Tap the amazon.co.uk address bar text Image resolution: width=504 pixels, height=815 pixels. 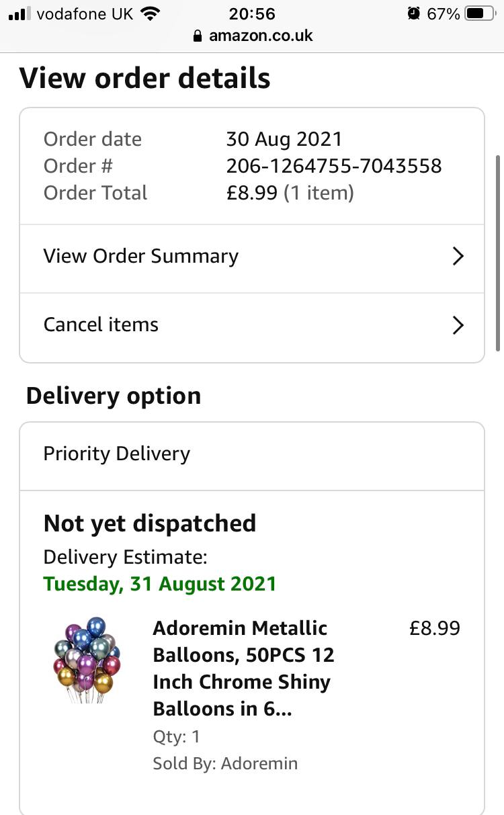pos(261,36)
